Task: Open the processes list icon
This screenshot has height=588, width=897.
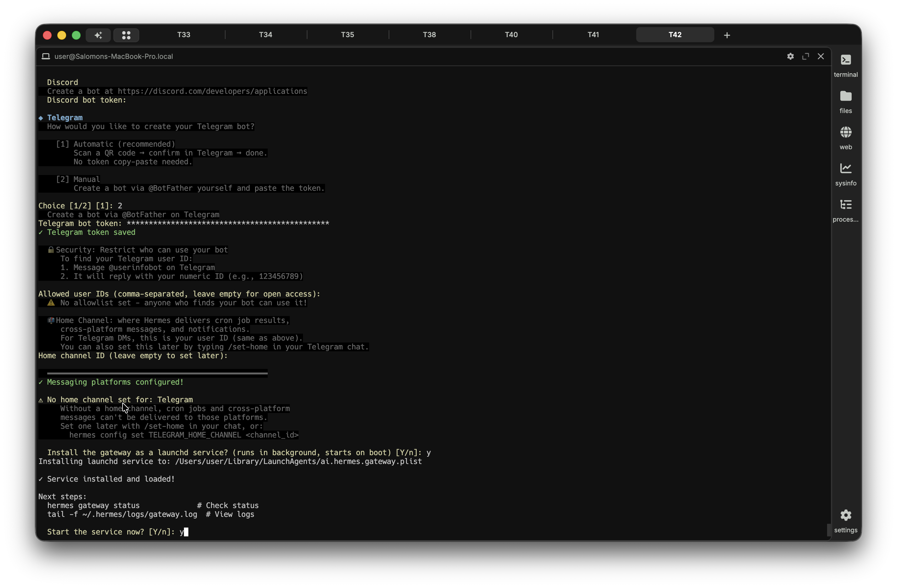Action: tap(845, 210)
